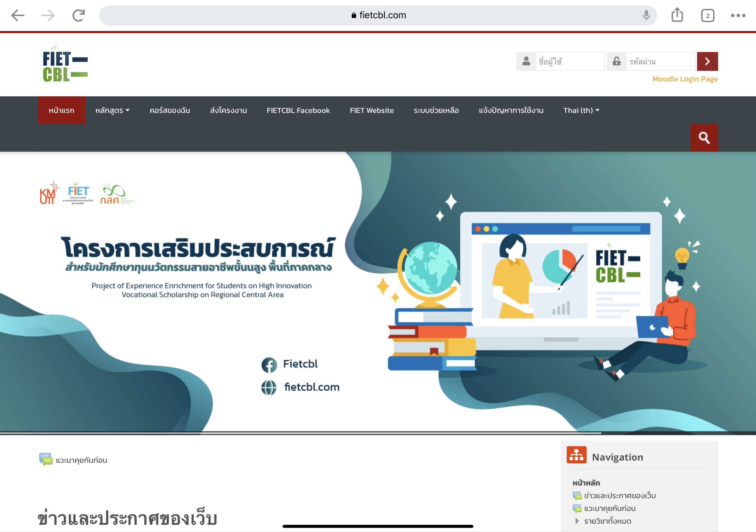
Task: Open แจ้งปัญหาการใช้งาน menu item
Action: [x=511, y=110]
